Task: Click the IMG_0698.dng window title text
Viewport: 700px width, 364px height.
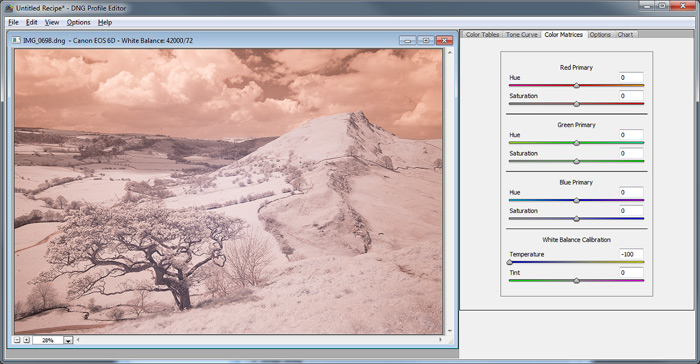Action: point(108,40)
